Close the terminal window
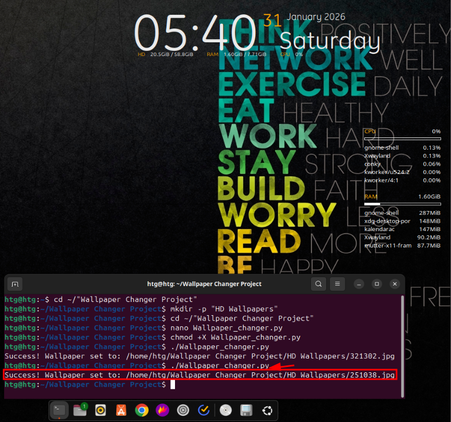Viewport: 451px width, 422px height. click(x=395, y=284)
